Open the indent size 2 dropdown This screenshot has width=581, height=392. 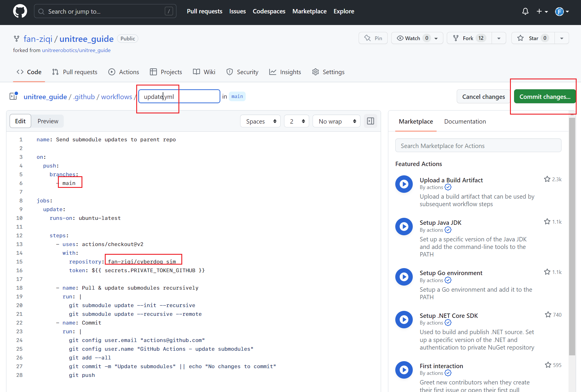296,121
